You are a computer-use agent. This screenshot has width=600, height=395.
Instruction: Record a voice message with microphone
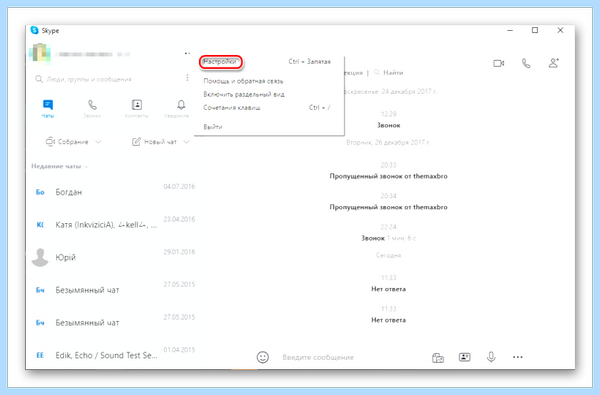(x=491, y=357)
